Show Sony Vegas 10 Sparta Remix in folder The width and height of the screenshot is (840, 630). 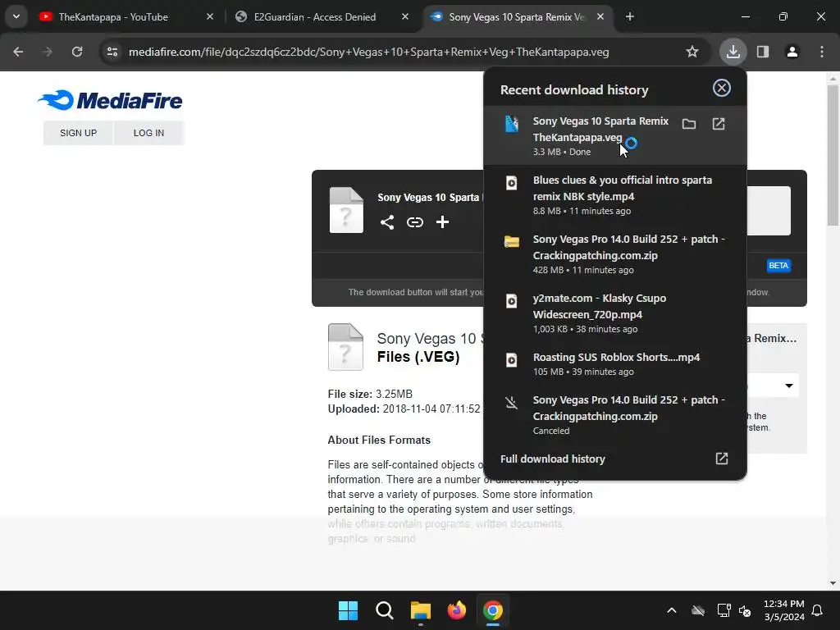(x=689, y=125)
